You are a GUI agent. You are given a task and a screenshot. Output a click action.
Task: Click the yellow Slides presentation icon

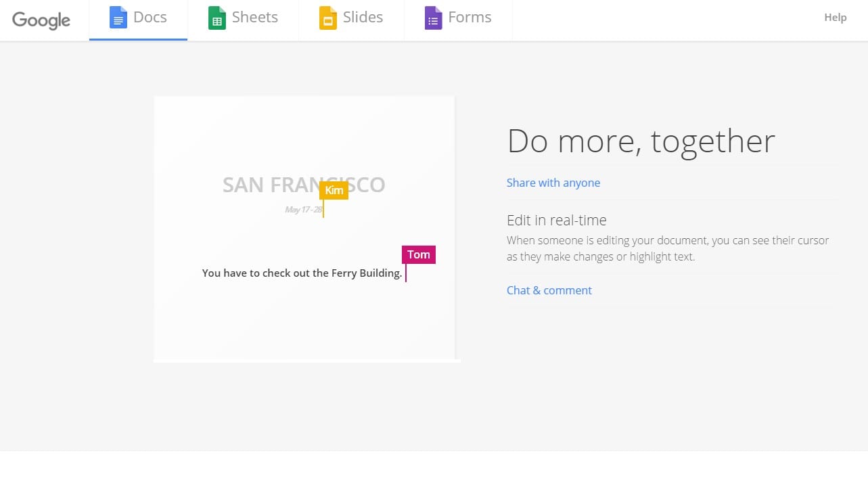click(328, 18)
